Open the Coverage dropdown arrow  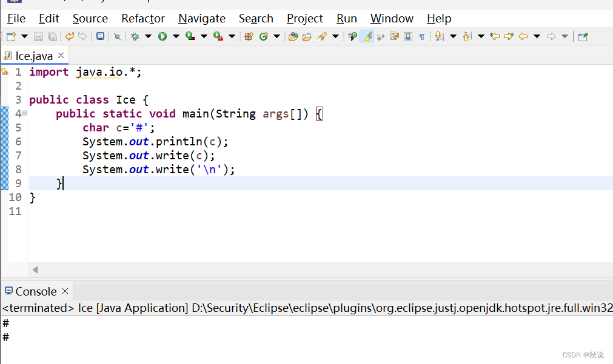204,36
